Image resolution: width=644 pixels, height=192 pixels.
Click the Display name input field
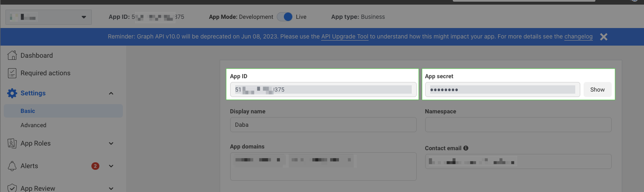(x=323, y=125)
